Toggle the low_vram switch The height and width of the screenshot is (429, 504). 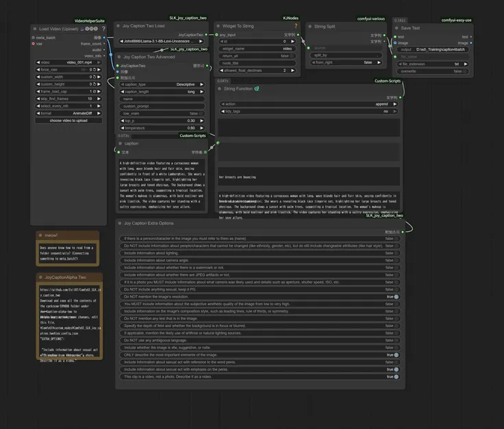point(162,114)
